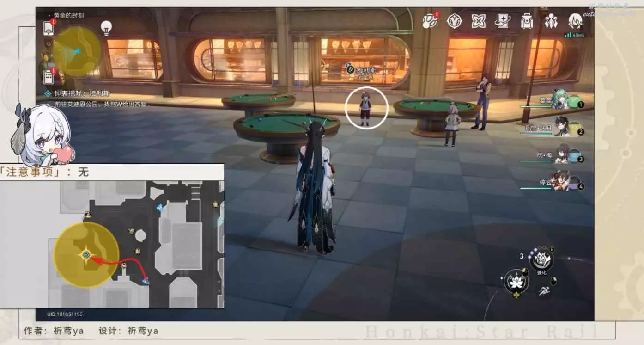Image resolution: width=644 pixels, height=345 pixels.
Task: Open the backpack inventory
Action: pyautogui.click(x=527, y=21)
